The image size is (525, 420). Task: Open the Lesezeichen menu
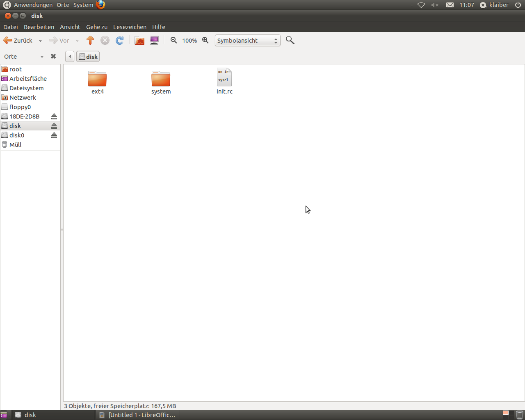pyautogui.click(x=130, y=27)
